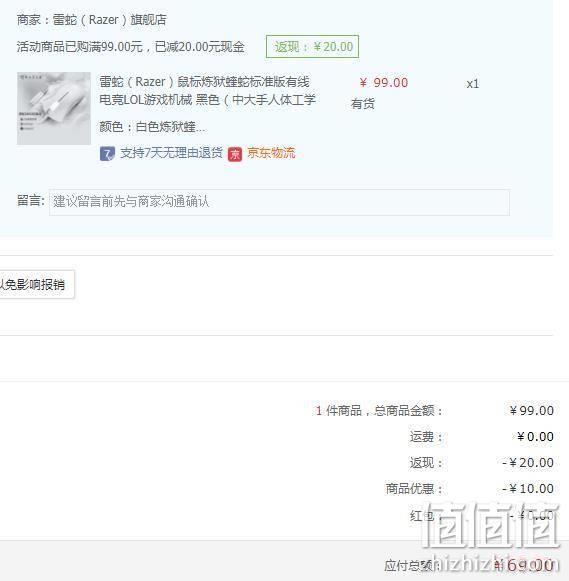Click the red 京 logistics icon
Viewport: 569px width, 581px height.
pos(235,154)
